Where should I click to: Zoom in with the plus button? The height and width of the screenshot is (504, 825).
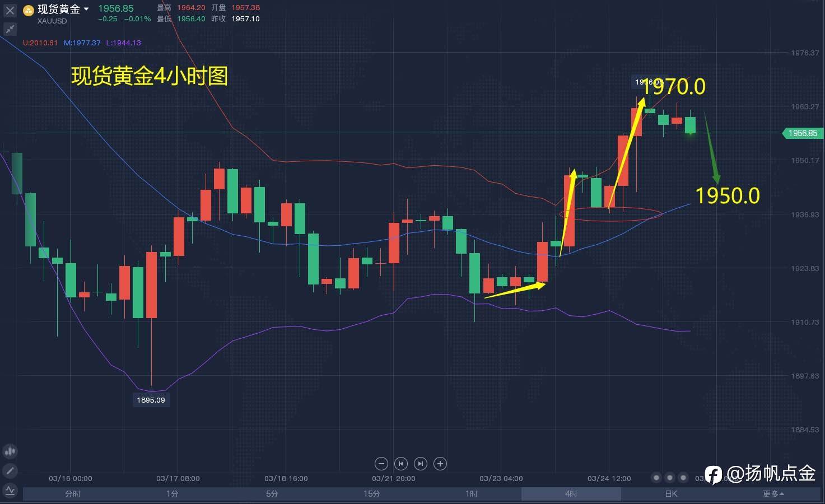(440, 464)
